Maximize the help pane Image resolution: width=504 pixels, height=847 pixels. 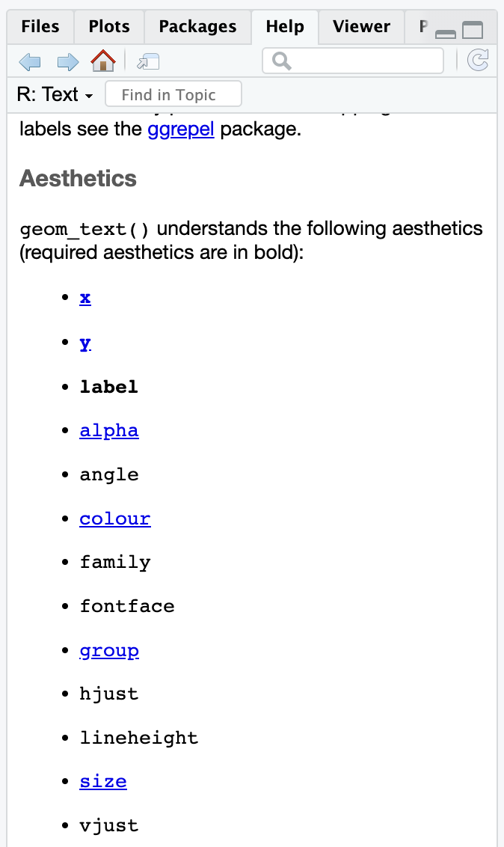coord(473,31)
